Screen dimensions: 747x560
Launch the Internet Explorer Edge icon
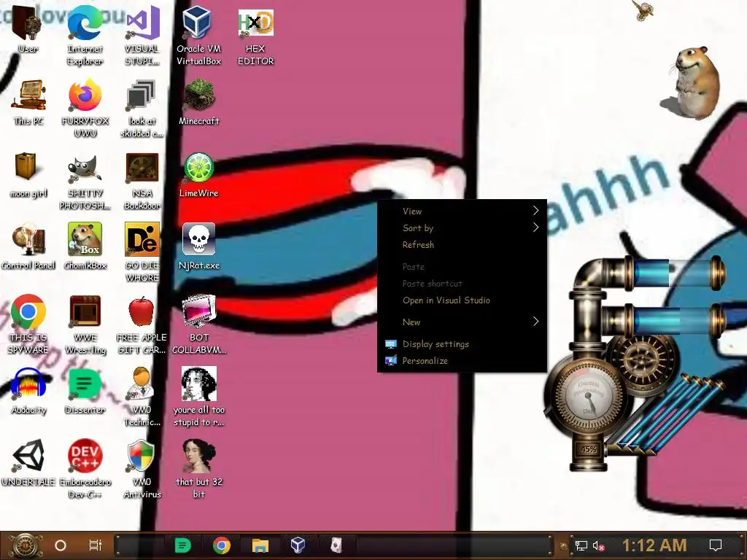[x=85, y=36]
